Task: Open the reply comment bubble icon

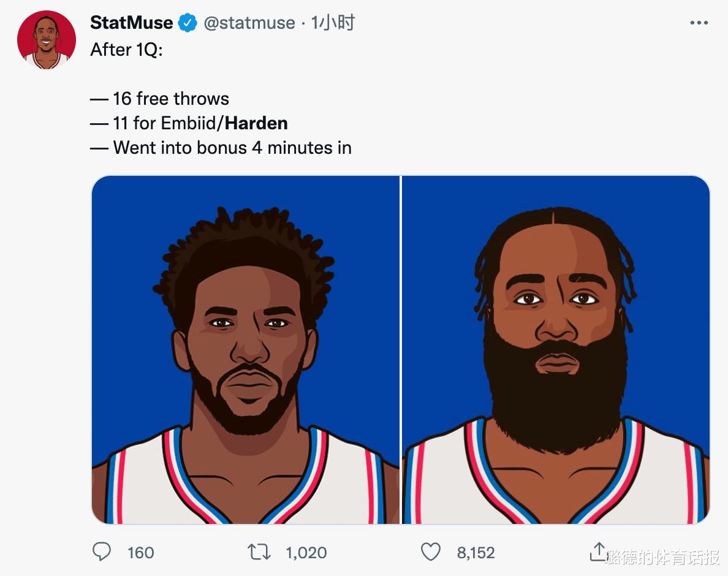Action: point(101,552)
